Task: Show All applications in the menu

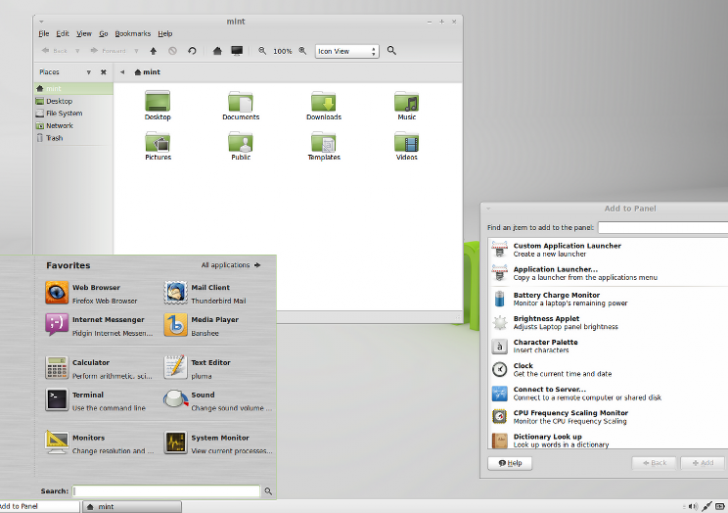Action: 230,265
